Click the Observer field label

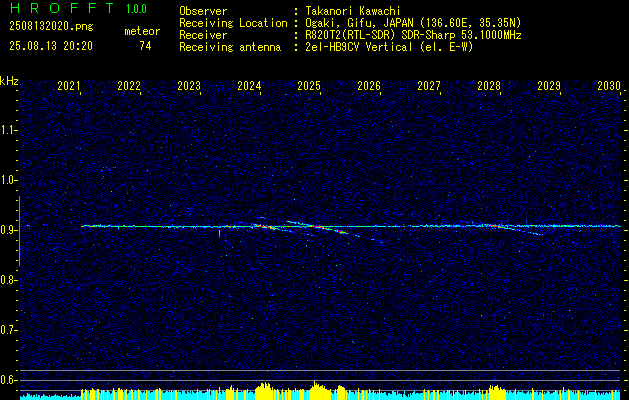point(203,12)
